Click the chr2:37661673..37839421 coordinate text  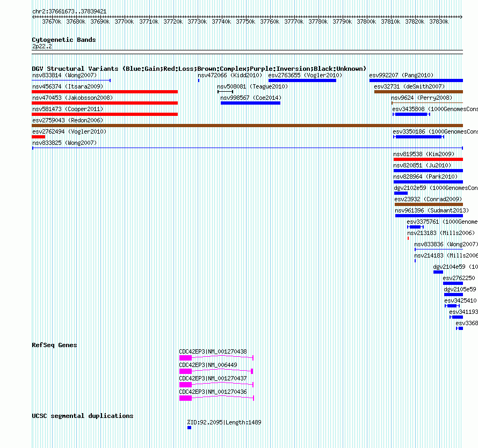click(69, 11)
